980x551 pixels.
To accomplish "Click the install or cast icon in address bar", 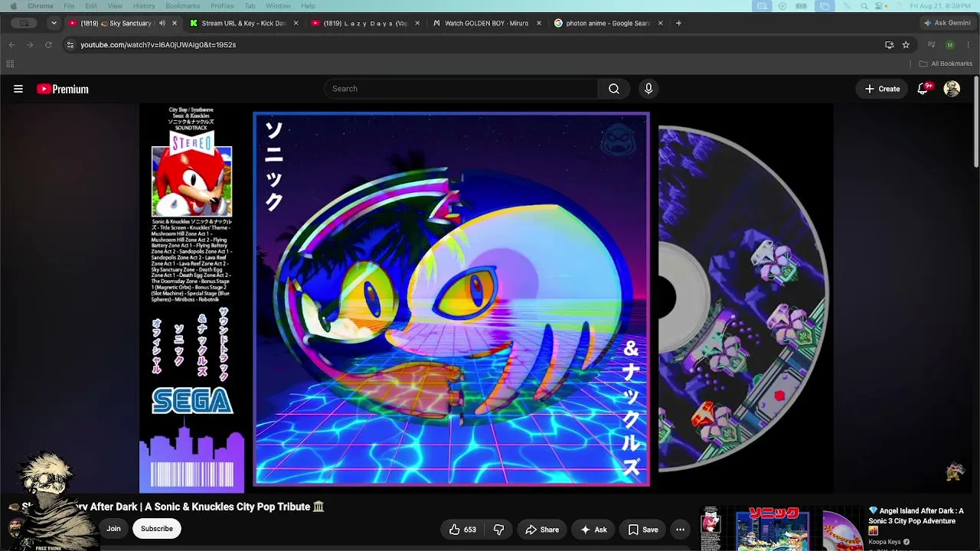I will click(889, 44).
